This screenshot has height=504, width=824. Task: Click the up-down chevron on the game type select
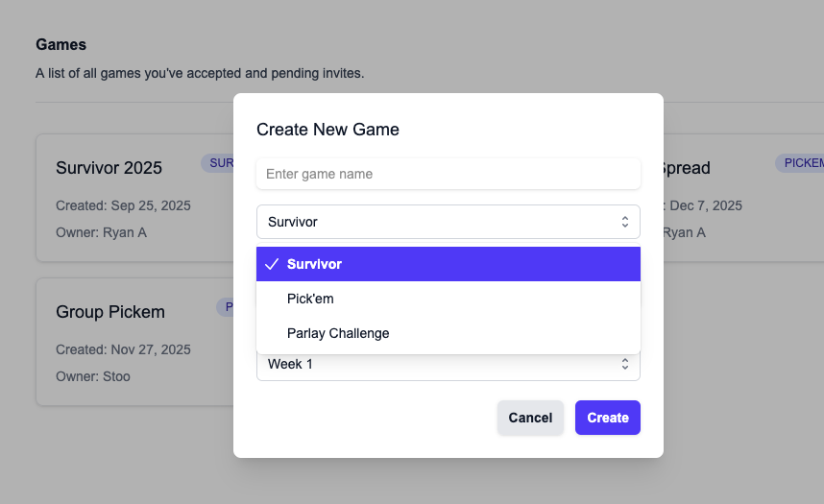(624, 222)
